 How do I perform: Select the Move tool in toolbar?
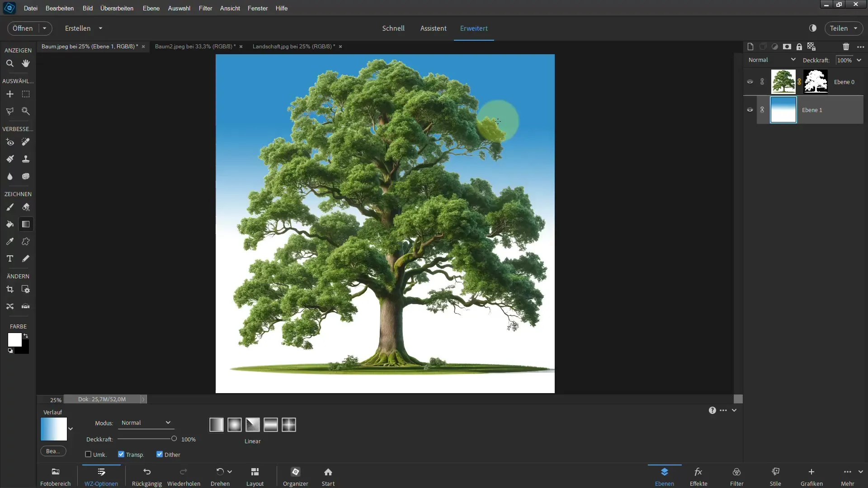tap(9, 94)
